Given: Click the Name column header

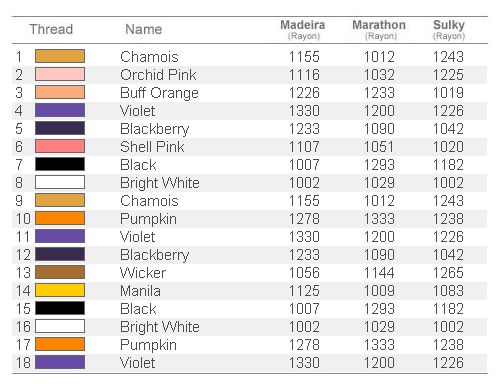Looking at the screenshot, I should pyautogui.click(x=144, y=29).
